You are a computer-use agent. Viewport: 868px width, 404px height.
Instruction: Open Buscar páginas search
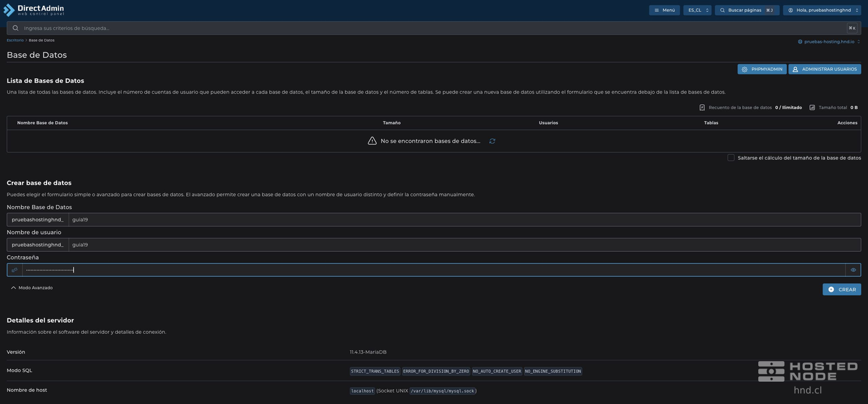(x=747, y=10)
